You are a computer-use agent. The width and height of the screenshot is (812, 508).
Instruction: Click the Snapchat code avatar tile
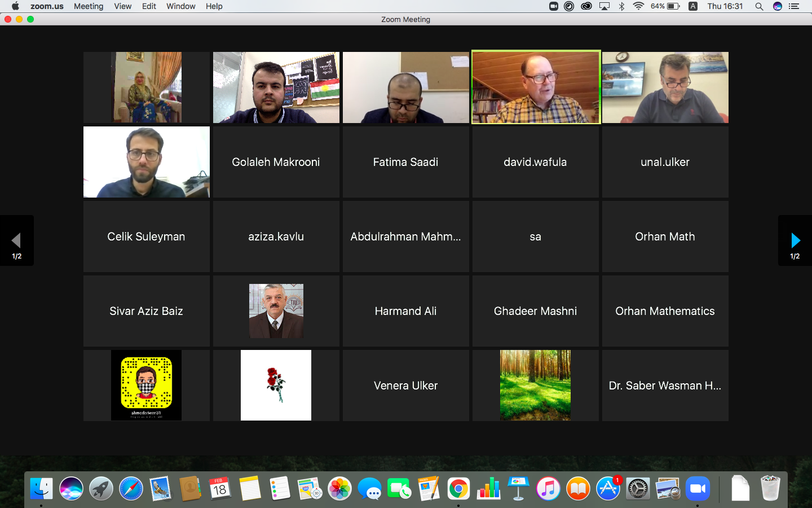pyautogui.click(x=146, y=386)
